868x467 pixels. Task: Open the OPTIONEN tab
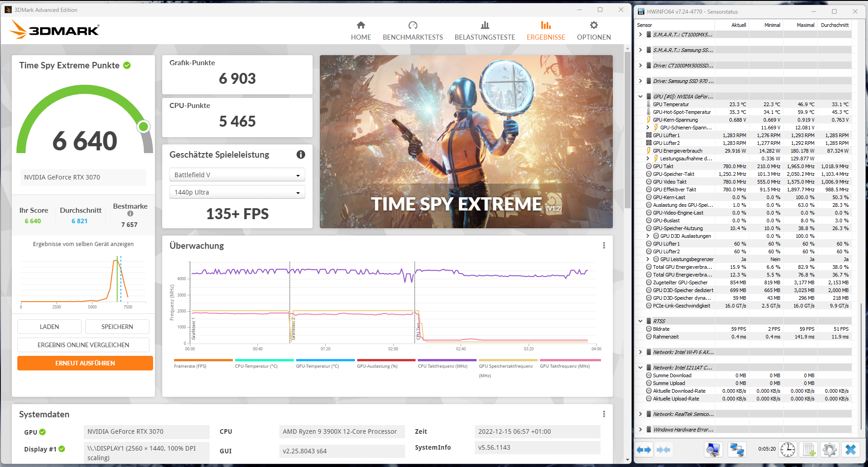[594, 31]
